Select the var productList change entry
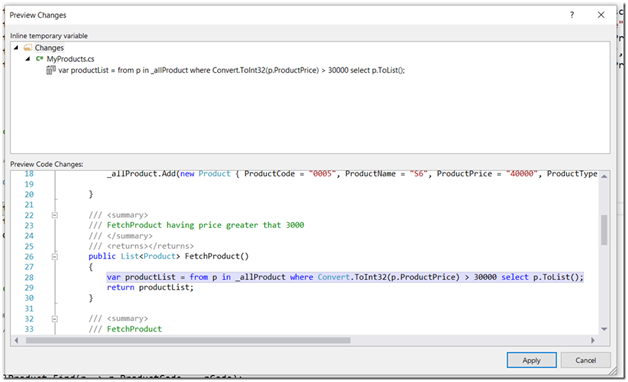Screen dimensions: 628x382 point(231,70)
